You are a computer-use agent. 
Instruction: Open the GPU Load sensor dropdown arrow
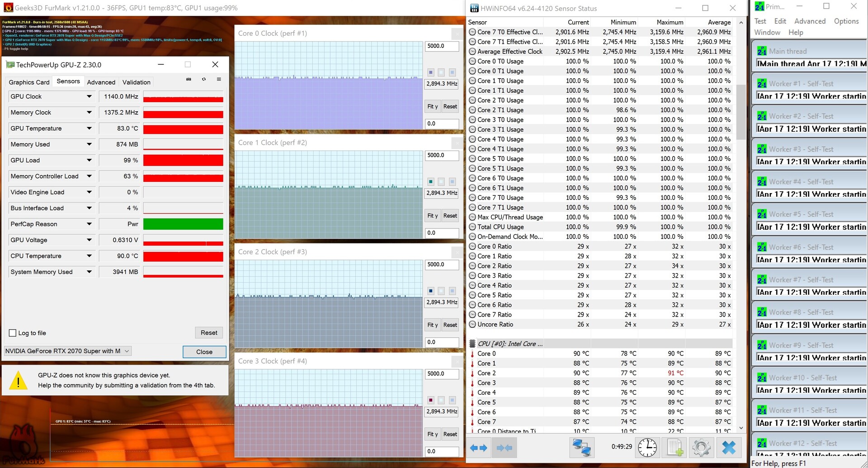click(x=89, y=160)
